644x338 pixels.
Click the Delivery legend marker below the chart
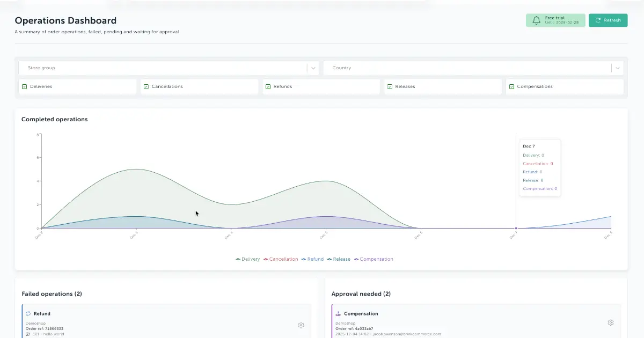point(238,259)
